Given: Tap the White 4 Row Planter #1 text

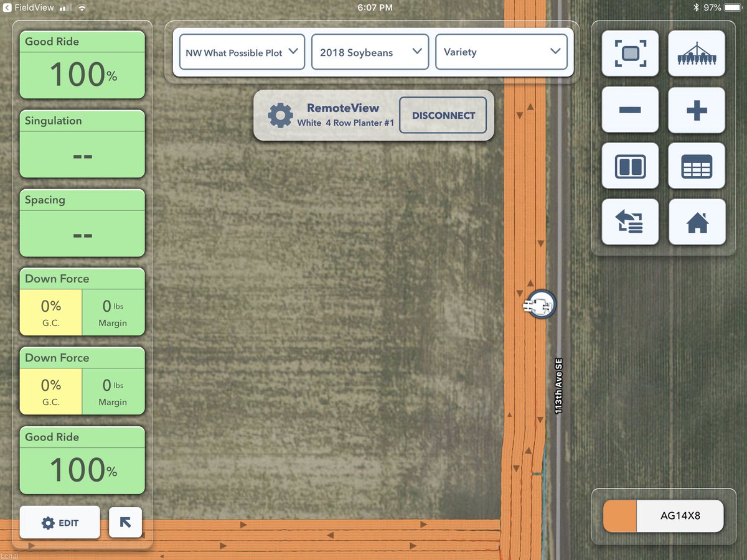Looking at the screenshot, I should pos(345,123).
